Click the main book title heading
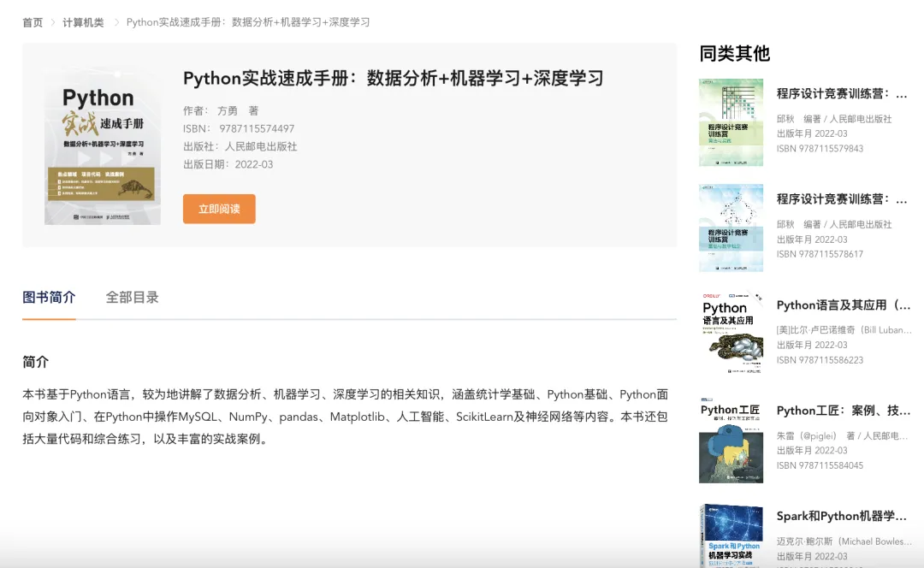Image resolution: width=924 pixels, height=568 pixels. tap(393, 79)
